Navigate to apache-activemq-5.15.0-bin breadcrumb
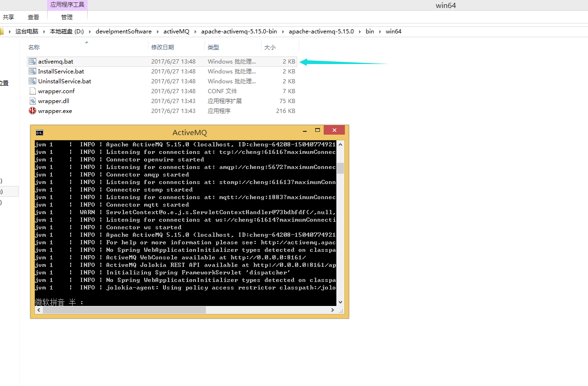 (239, 32)
